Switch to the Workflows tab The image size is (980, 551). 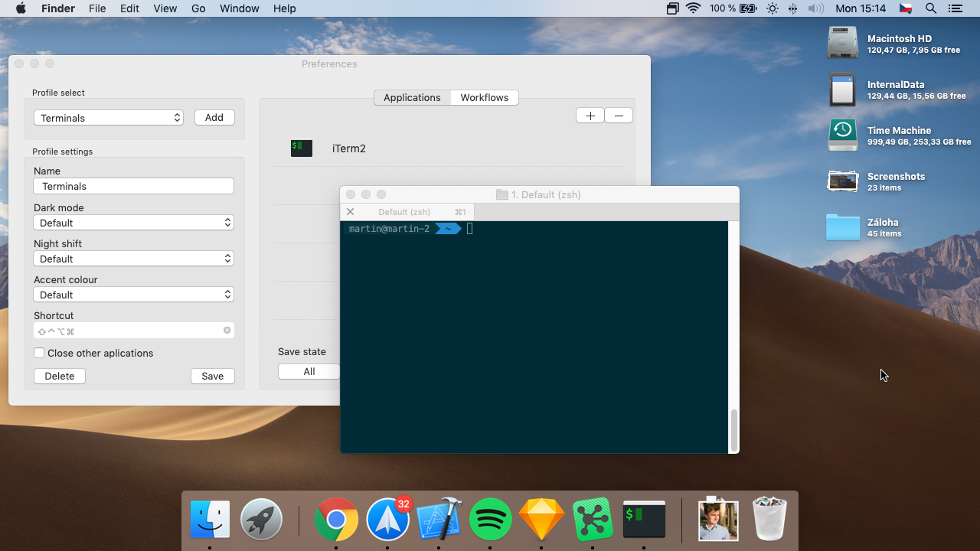484,98
